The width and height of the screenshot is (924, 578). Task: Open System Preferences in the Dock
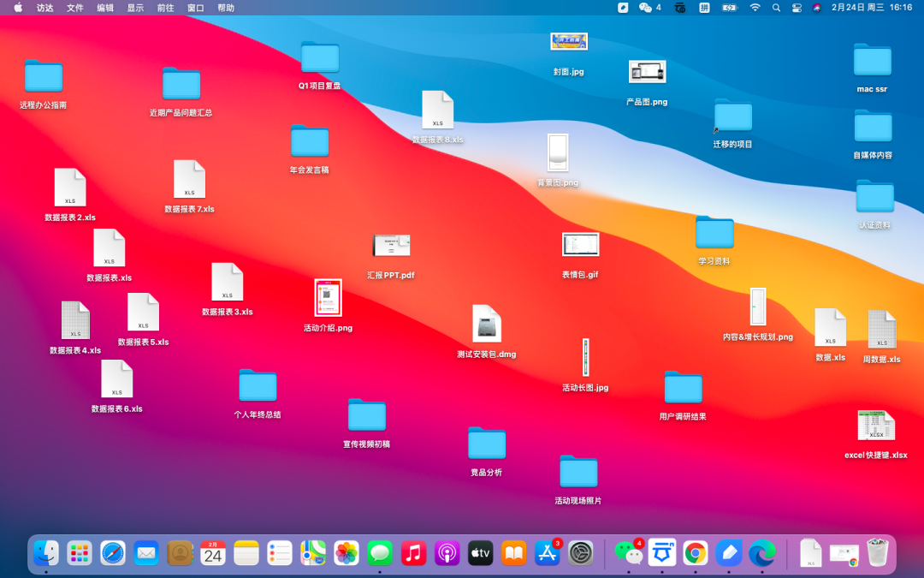(580, 553)
